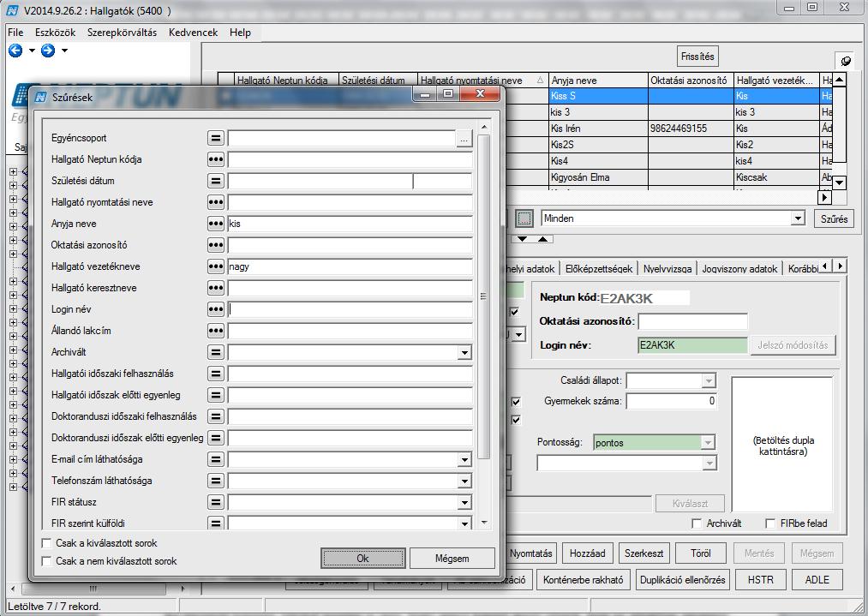Switch to the Jogviszony adatok tab
Image resolution: width=868 pixels, height=616 pixels.
click(739, 269)
